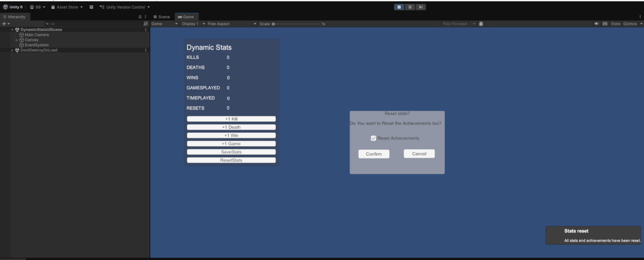This screenshot has height=260, width=644.
Task: Open the Game view mode dropdown
Action: (x=164, y=24)
